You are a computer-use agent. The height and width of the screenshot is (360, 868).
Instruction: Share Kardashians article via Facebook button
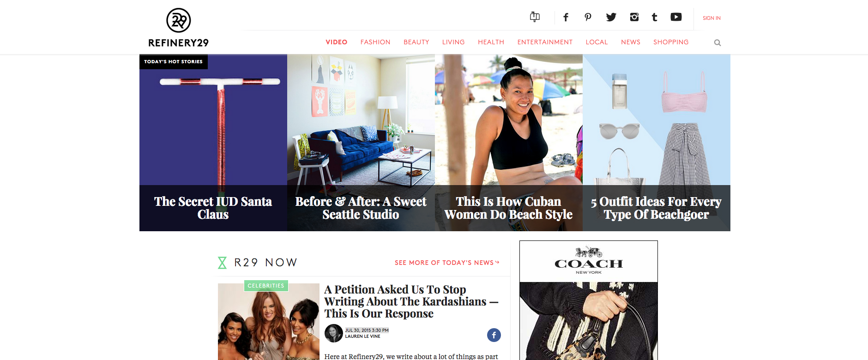(x=494, y=335)
